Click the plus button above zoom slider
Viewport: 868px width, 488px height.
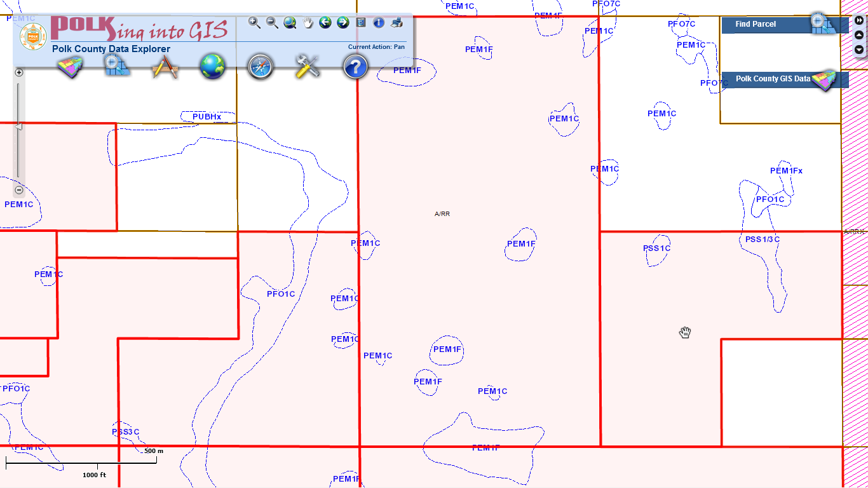click(19, 72)
